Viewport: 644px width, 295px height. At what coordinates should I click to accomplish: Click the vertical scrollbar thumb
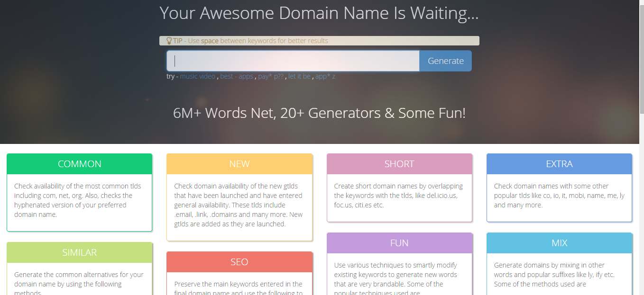tap(641, 59)
